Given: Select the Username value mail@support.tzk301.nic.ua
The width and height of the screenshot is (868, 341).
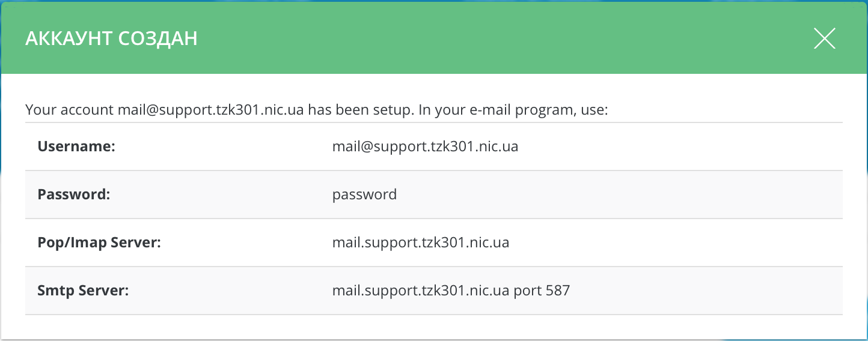Looking at the screenshot, I should click(425, 146).
